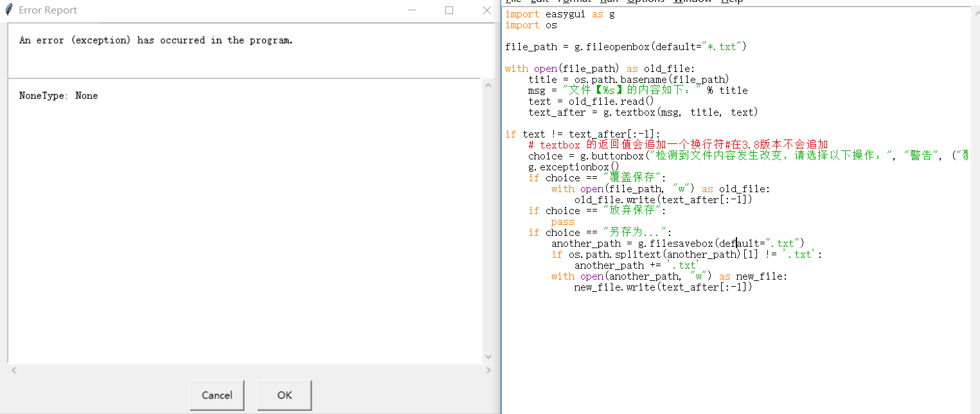Click the Error Report title bar text
980x414 pixels.
(48, 10)
